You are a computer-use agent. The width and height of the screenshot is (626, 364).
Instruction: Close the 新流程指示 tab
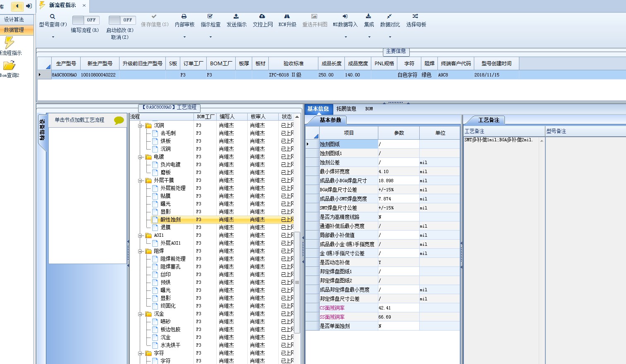coord(84,5)
